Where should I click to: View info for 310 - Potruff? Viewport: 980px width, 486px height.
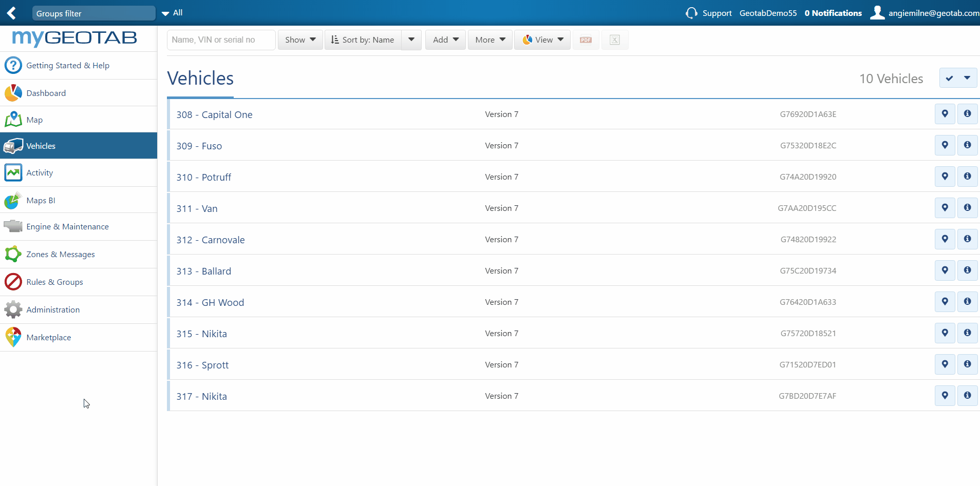pos(968,177)
